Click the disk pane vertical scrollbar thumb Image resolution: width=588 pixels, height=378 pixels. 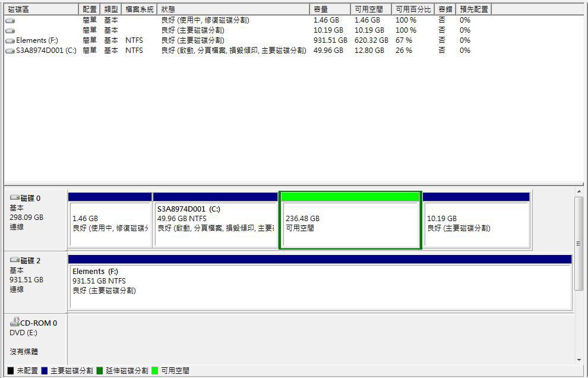(x=579, y=244)
